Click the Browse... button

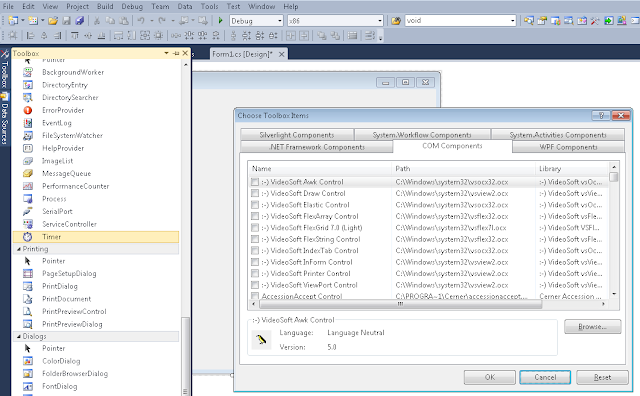593,327
